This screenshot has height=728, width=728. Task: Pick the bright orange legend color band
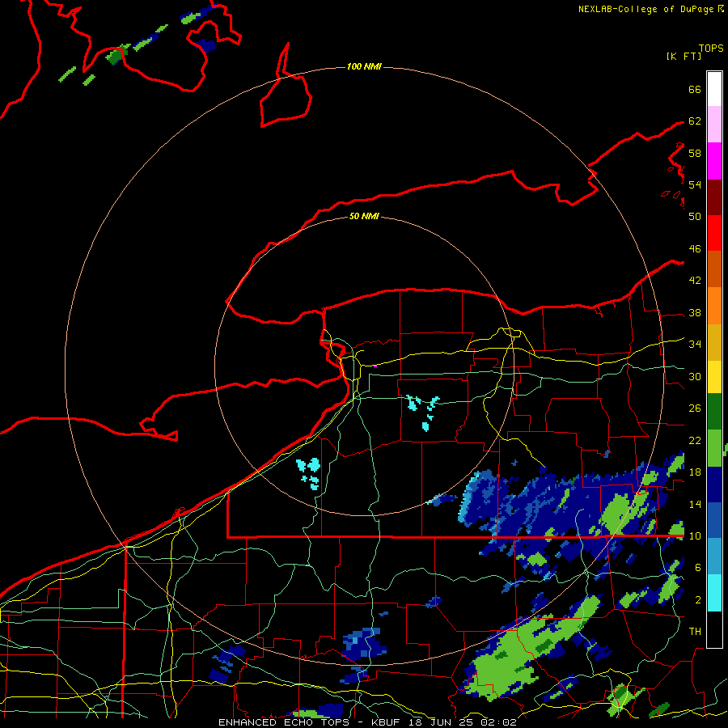(714, 306)
